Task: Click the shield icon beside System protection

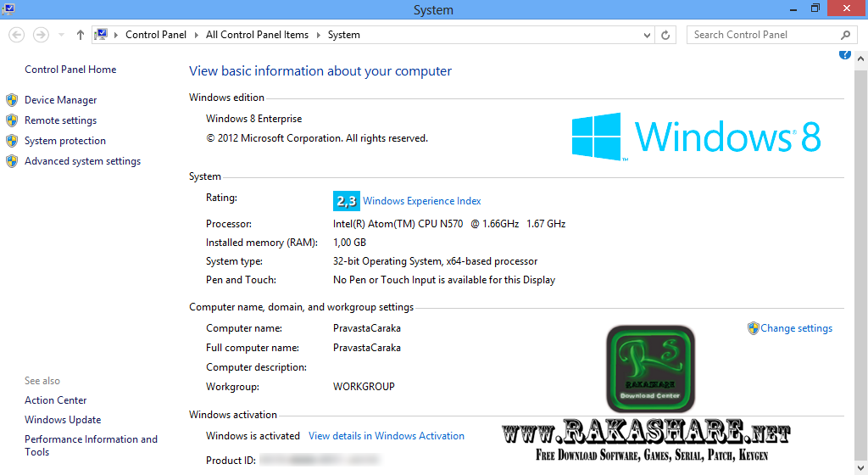Action: (x=12, y=141)
